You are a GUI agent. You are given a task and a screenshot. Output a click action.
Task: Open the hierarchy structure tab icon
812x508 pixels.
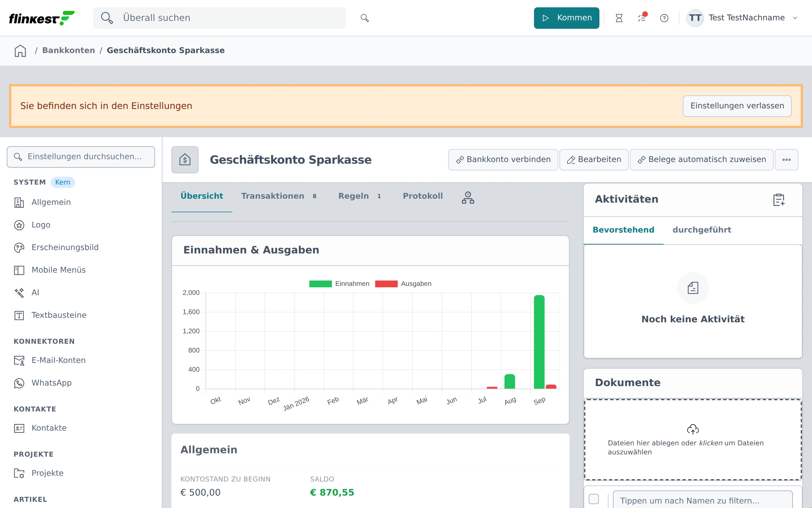click(468, 198)
